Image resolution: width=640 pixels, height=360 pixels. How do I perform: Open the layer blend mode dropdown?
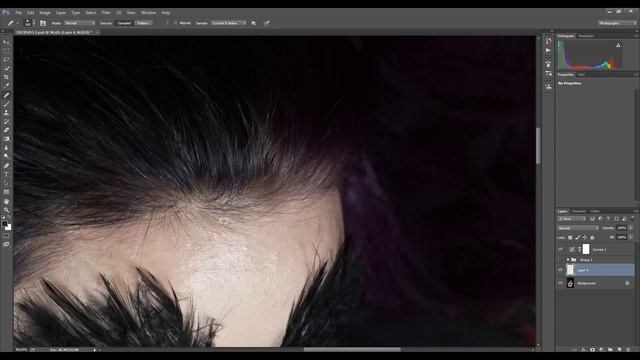click(578, 228)
